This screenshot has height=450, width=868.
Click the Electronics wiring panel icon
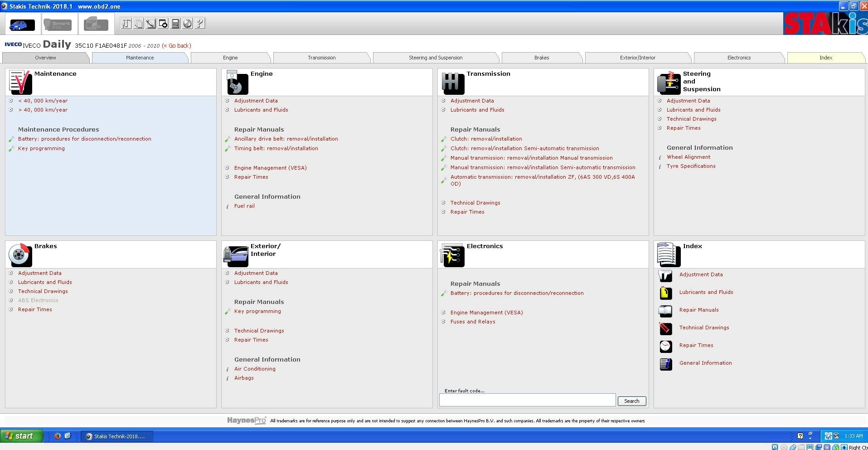coord(452,255)
